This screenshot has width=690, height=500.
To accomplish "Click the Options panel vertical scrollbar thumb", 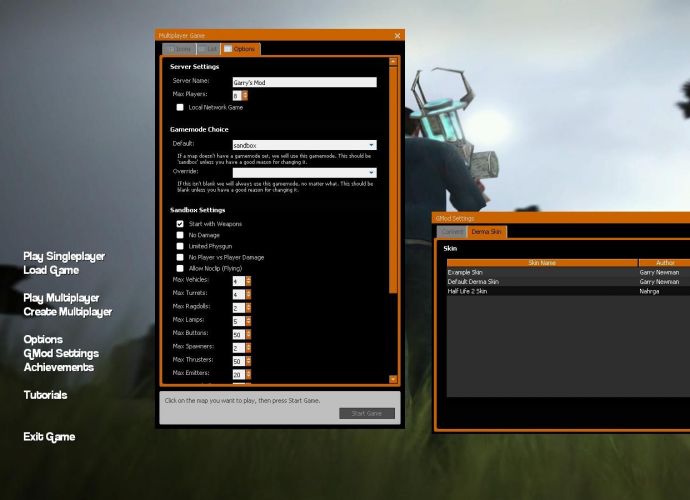I will point(393,180).
